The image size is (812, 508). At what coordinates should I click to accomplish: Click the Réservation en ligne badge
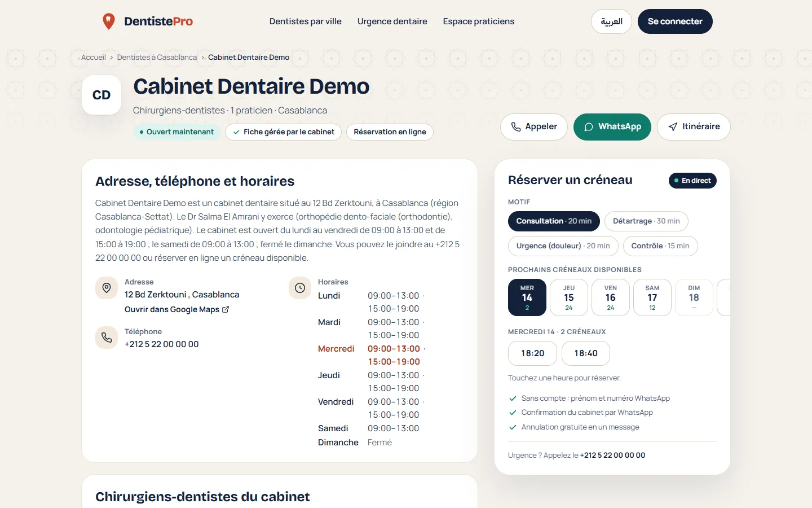tap(390, 132)
